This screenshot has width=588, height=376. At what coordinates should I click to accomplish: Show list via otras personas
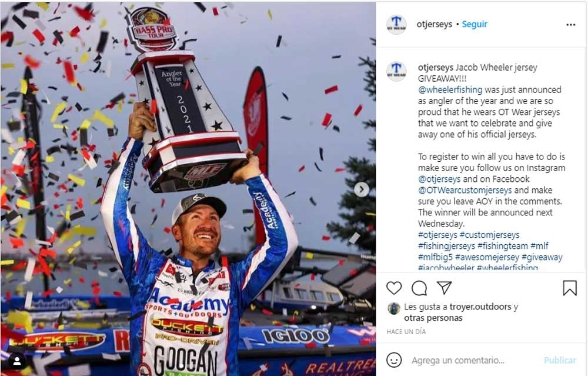coord(433,318)
